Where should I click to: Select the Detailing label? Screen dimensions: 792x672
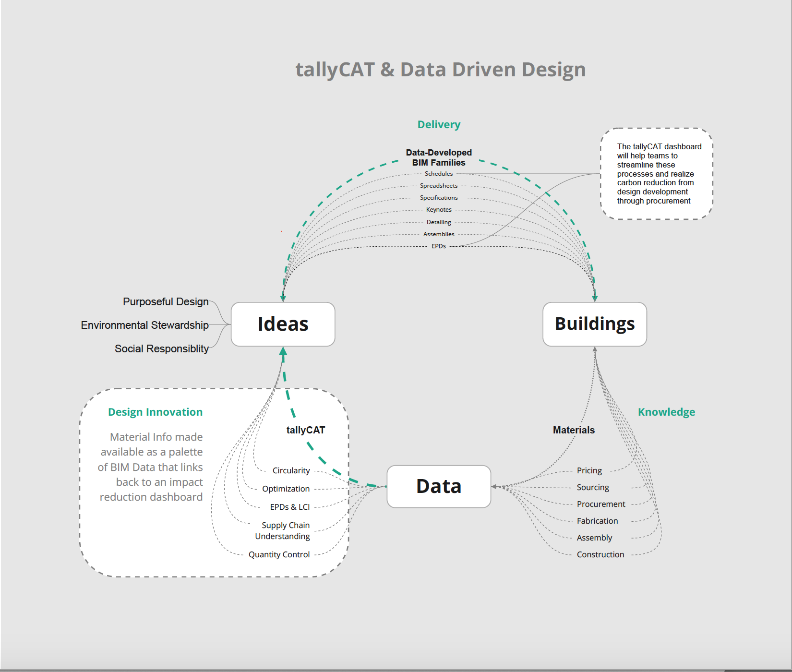tap(439, 222)
